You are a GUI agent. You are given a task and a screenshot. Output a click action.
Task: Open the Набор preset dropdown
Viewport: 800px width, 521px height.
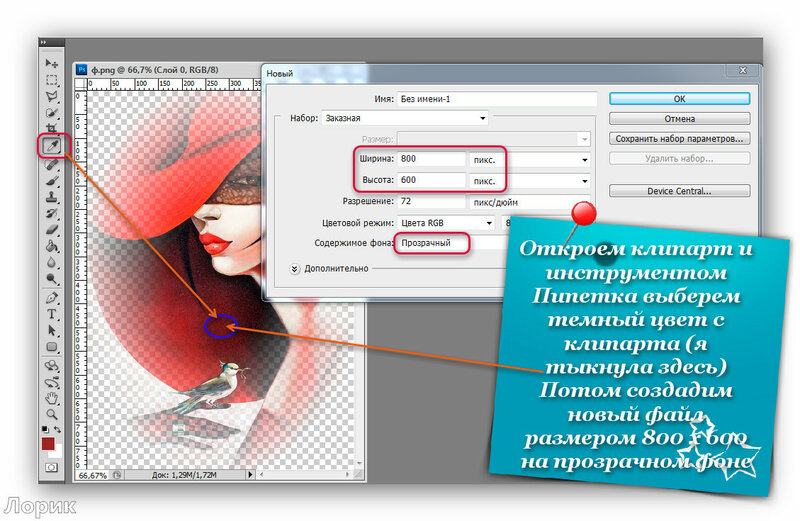405,118
